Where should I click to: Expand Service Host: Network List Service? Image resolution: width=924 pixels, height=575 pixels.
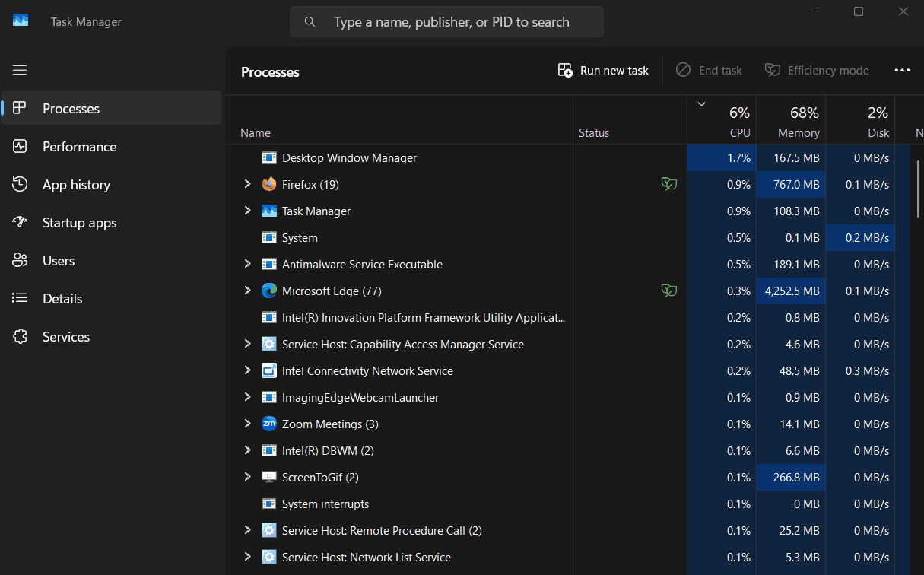(x=247, y=557)
